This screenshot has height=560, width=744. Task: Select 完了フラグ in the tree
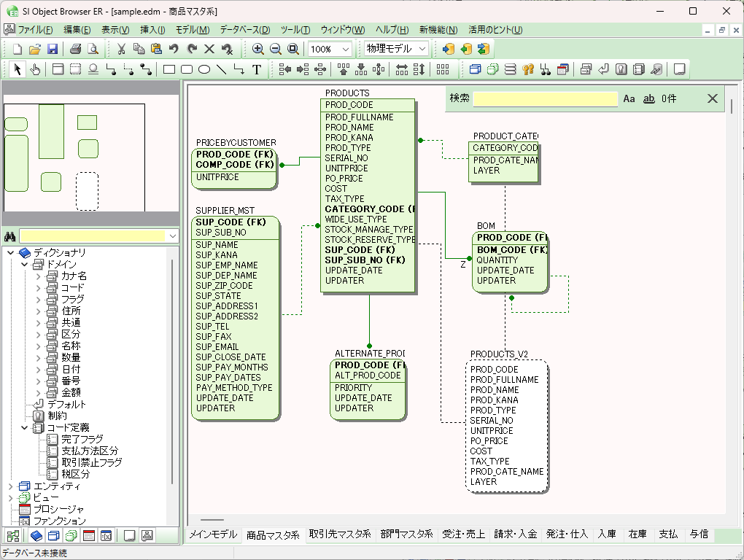point(82,439)
